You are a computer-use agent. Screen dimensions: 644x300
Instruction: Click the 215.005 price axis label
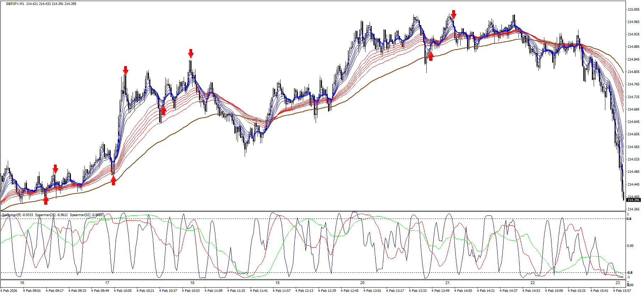[x=633, y=10]
